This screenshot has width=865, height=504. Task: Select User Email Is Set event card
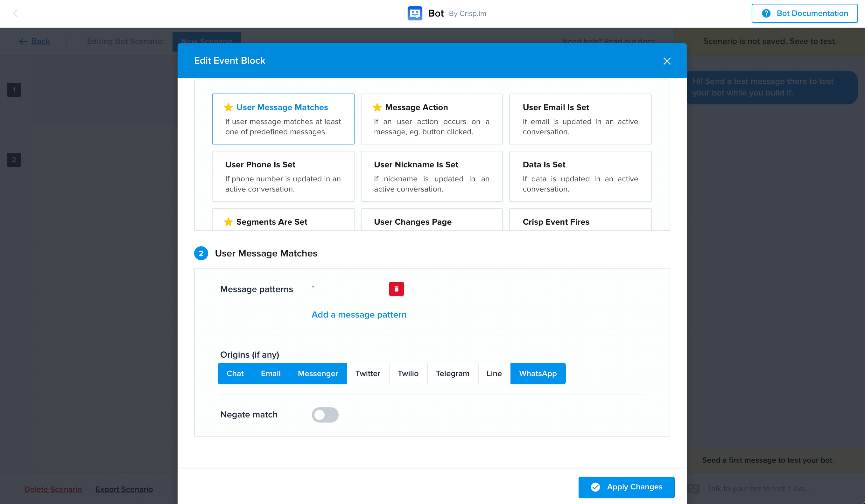pyautogui.click(x=580, y=119)
